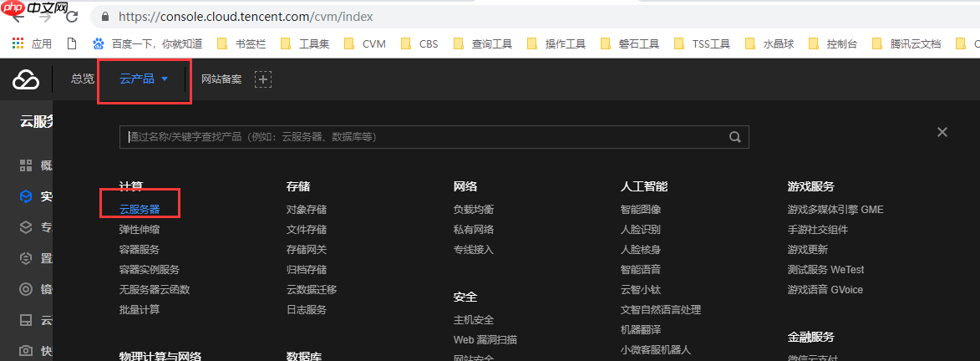Open 日志服务 product link
Screen dimensions: 980x361
click(307, 310)
